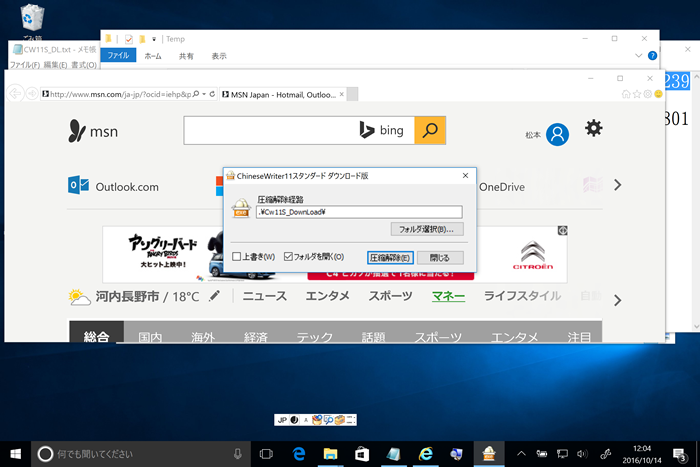Open the エンタメ category link
The width and height of the screenshot is (700, 467).
pyautogui.click(x=327, y=296)
